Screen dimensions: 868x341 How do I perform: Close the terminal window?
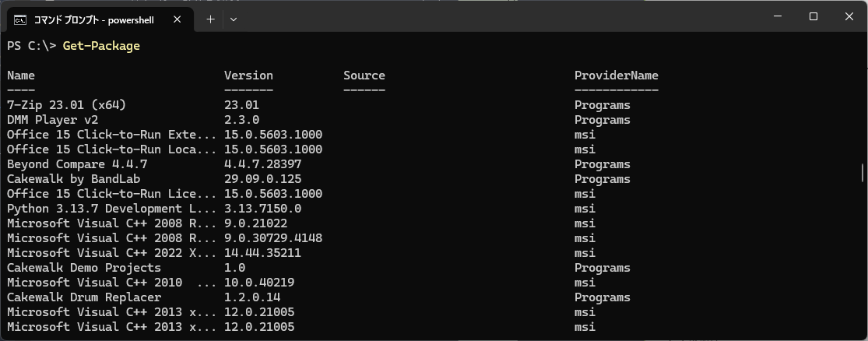click(848, 17)
